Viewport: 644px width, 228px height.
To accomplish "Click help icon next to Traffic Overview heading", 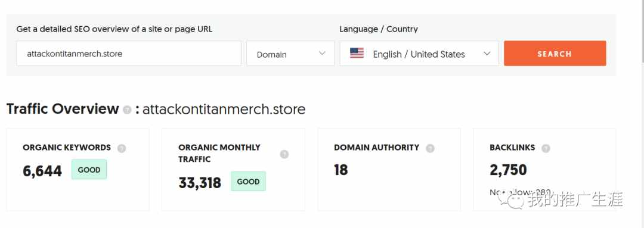I will pos(128,110).
